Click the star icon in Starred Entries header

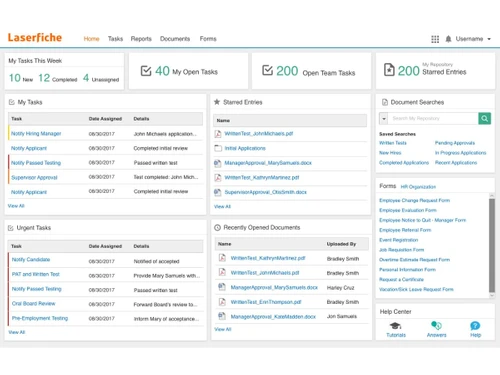[x=217, y=102]
